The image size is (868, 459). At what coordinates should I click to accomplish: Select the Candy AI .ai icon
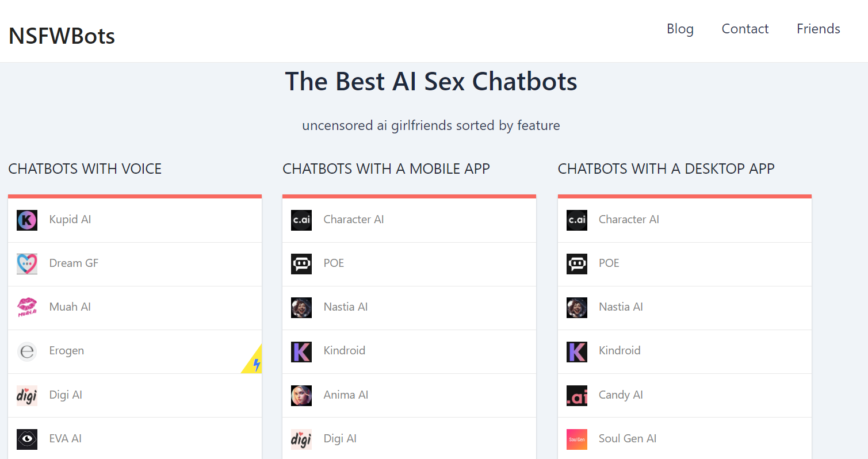point(576,395)
